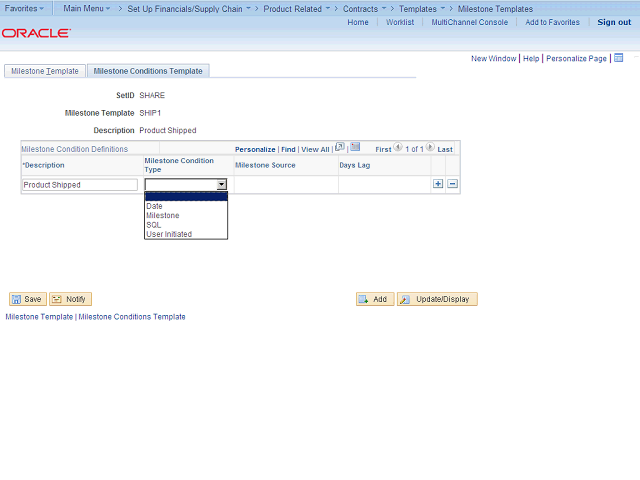The image size is (640, 480).
Task: Switch to the Milestone Template tab
Action: pos(45,71)
